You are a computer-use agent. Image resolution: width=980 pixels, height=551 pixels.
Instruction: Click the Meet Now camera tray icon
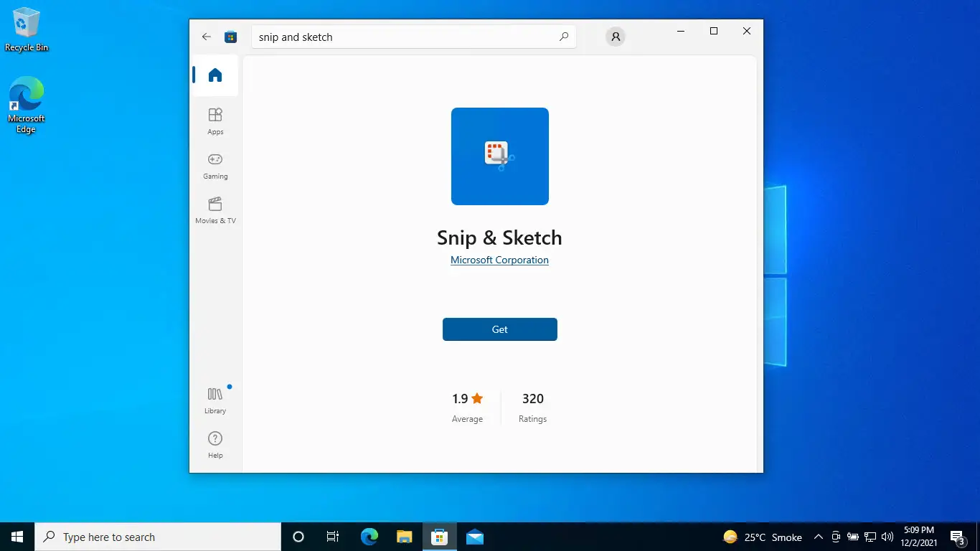836,537
